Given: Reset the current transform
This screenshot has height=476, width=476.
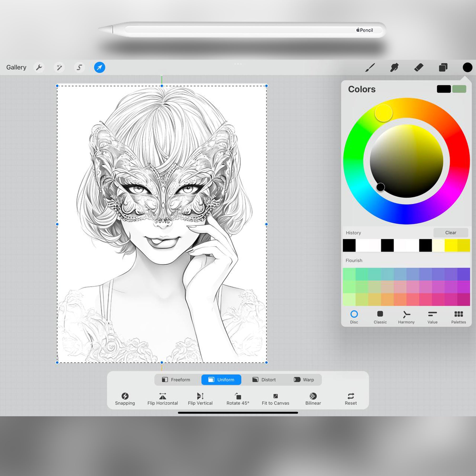Looking at the screenshot, I should [351, 398].
